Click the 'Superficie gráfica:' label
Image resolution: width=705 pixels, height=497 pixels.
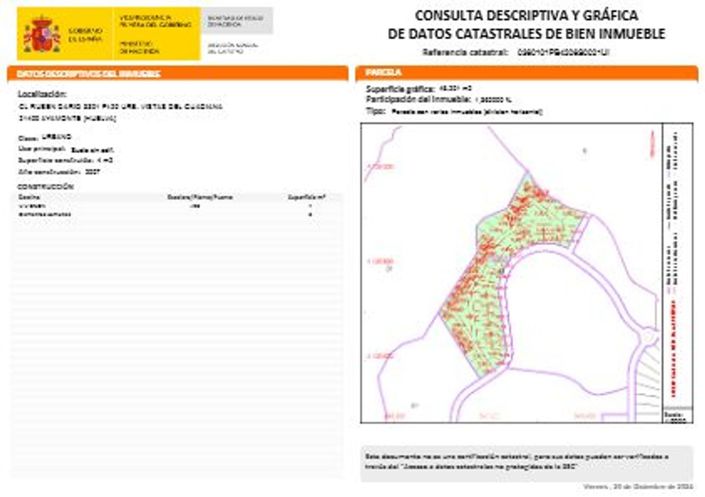pyautogui.click(x=400, y=89)
